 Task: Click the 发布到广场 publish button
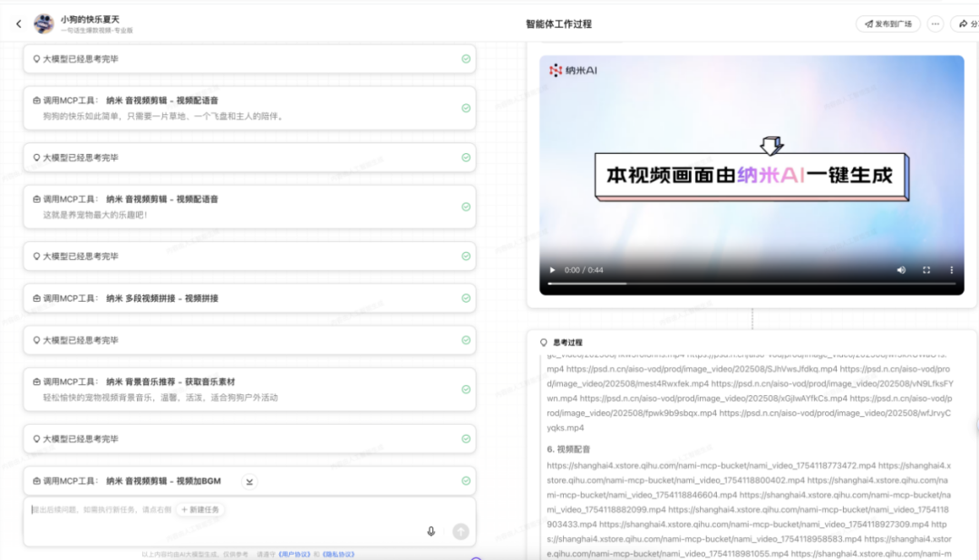click(887, 24)
